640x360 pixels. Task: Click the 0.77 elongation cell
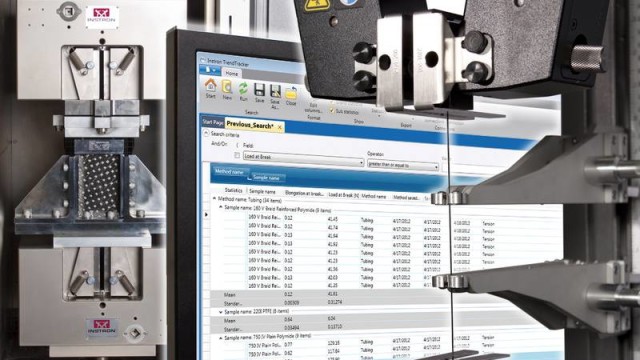[288, 345]
